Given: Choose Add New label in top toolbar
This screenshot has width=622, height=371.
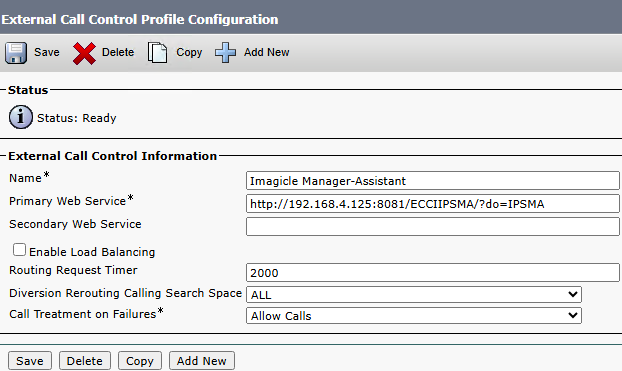Looking at the screenshot, I should tap(267, 52).
